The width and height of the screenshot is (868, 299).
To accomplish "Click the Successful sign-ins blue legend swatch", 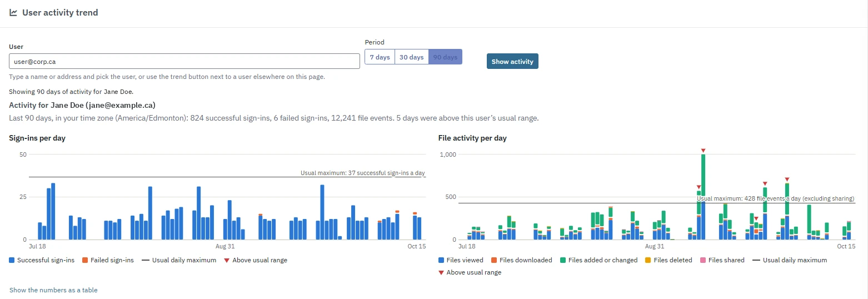I will click(x=12, y=260).
